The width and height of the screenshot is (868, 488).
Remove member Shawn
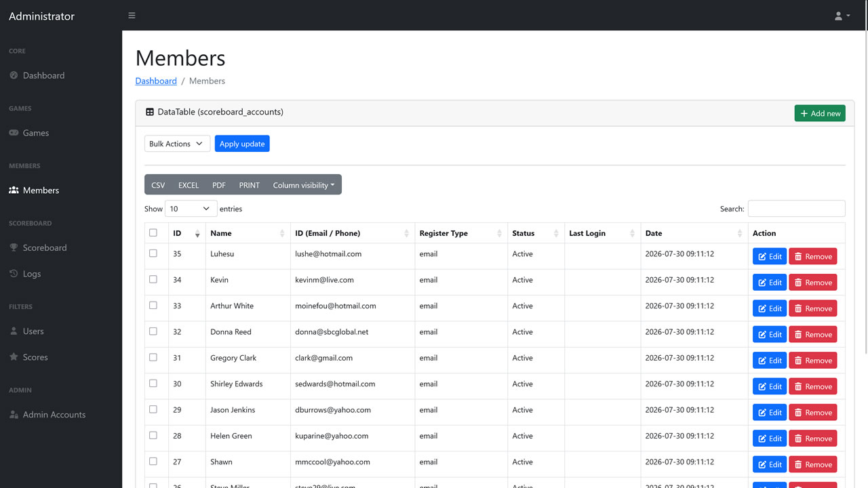click(x=813, y=464)
